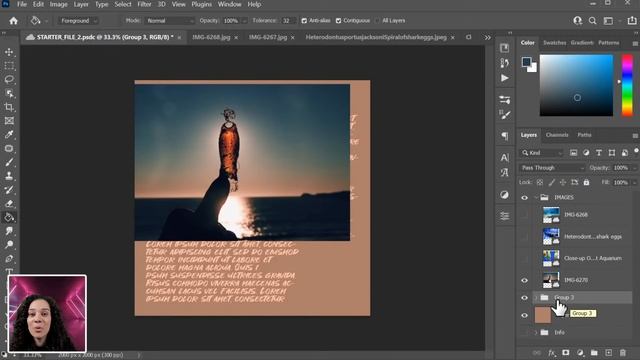Select the Rectangular Marquee tool
The width and height of the screenshot is (640, 360).
pos(9,66)
